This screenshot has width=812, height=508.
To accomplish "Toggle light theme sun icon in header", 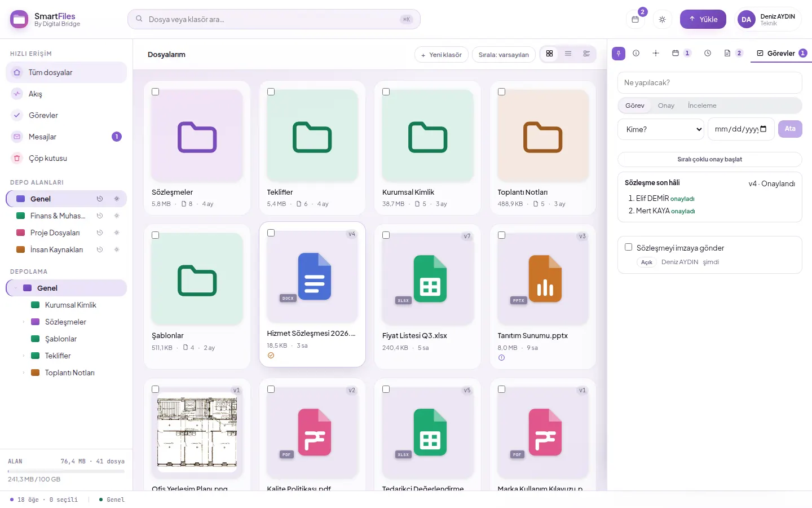I will click(x=662, y=19).
